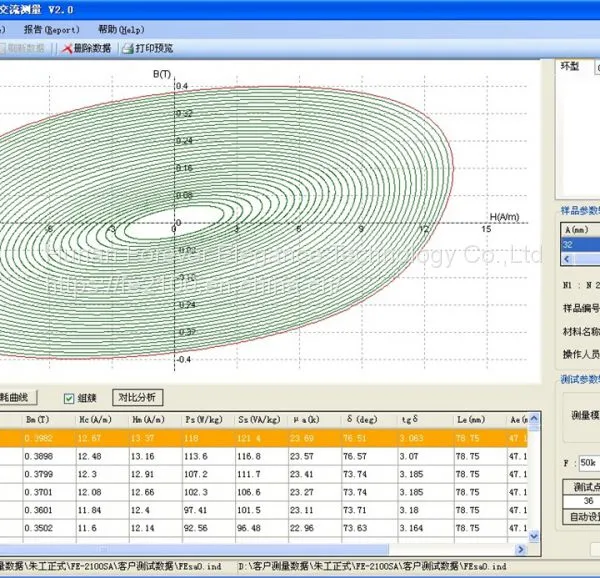Click left arrow of sample parameter scrollbar

tap(567, 259)
